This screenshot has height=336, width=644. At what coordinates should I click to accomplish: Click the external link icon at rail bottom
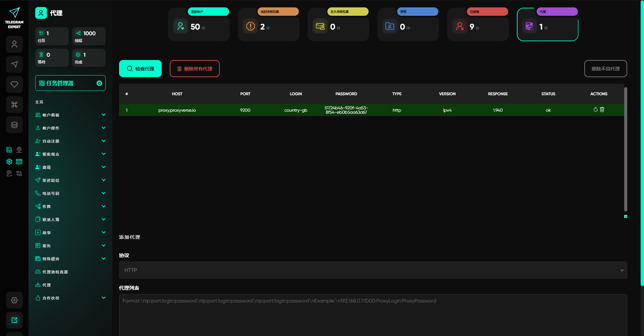[x=14, y=320]
